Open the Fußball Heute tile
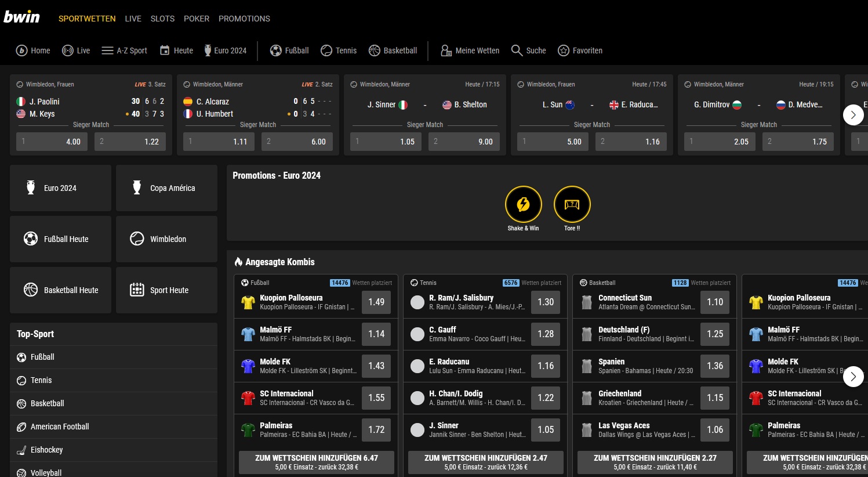 [x=60, y=239]
